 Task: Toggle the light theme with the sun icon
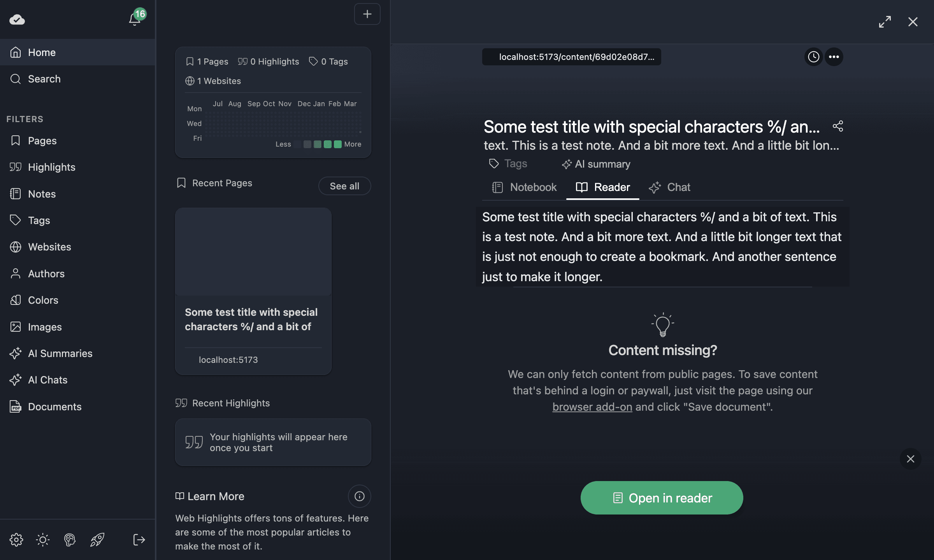pos(42,540)
